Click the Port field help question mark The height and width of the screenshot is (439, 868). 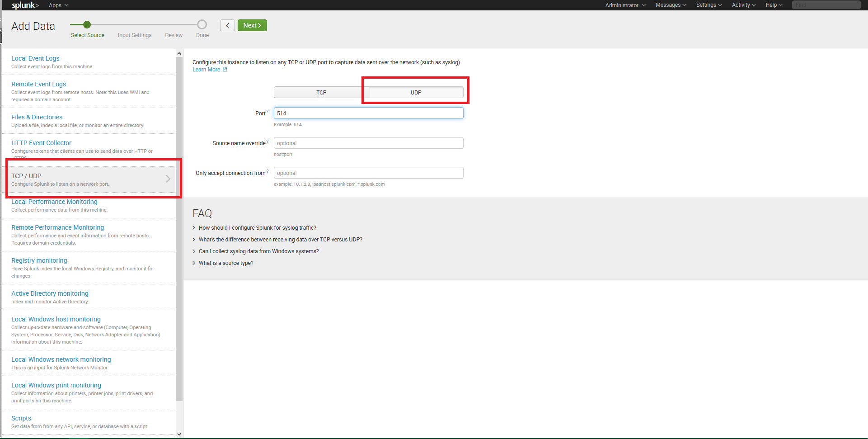tap(267, 111)
